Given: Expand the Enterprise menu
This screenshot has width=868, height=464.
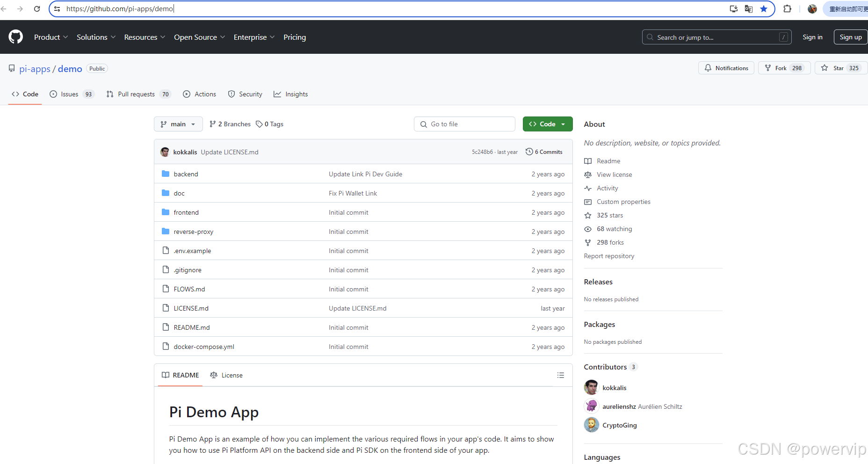Looking at the screenshot, I should click(x=254, y=37).
